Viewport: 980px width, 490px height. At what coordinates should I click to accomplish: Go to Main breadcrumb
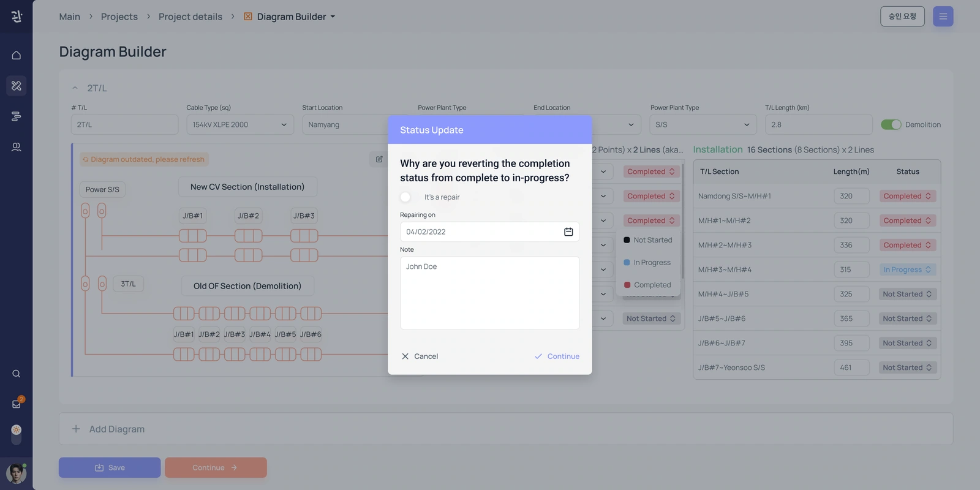tap(70, 17)
